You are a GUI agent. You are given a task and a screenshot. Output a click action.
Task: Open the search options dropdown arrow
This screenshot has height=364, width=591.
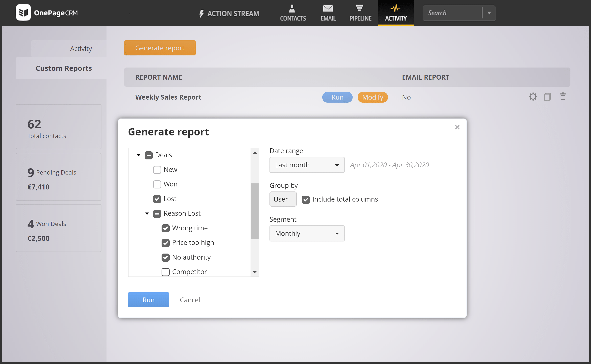489,13
